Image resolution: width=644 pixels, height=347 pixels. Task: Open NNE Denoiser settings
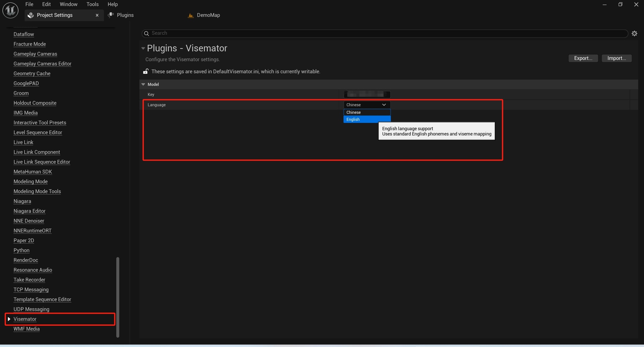pos(29,221)
